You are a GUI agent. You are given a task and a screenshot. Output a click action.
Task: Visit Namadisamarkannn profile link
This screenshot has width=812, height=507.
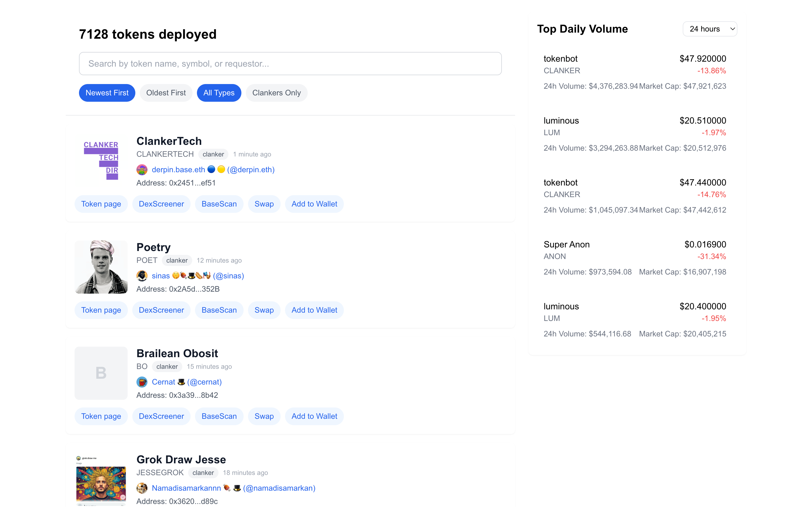point(233,488)
